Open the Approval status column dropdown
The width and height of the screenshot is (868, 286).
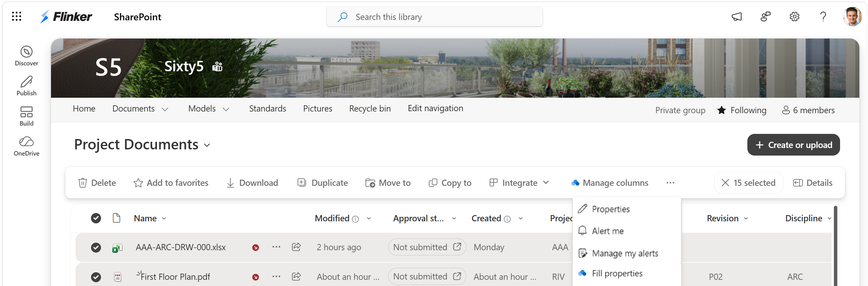454,219
